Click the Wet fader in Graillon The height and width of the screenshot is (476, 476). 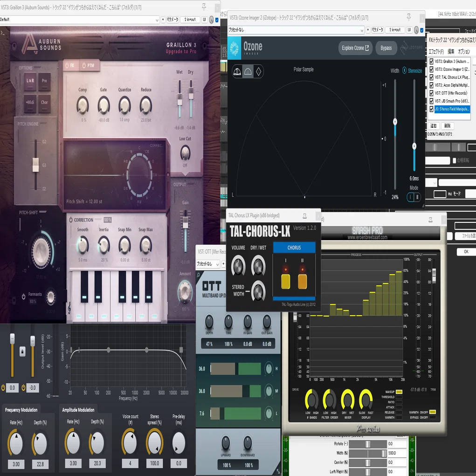179,99
